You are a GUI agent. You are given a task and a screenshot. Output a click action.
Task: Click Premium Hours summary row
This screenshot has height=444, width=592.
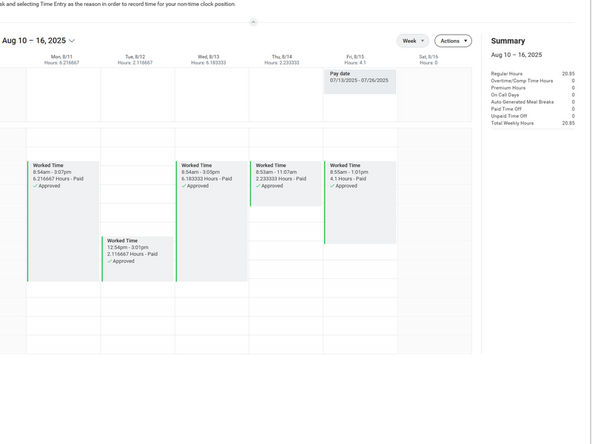tap(533, 88)
